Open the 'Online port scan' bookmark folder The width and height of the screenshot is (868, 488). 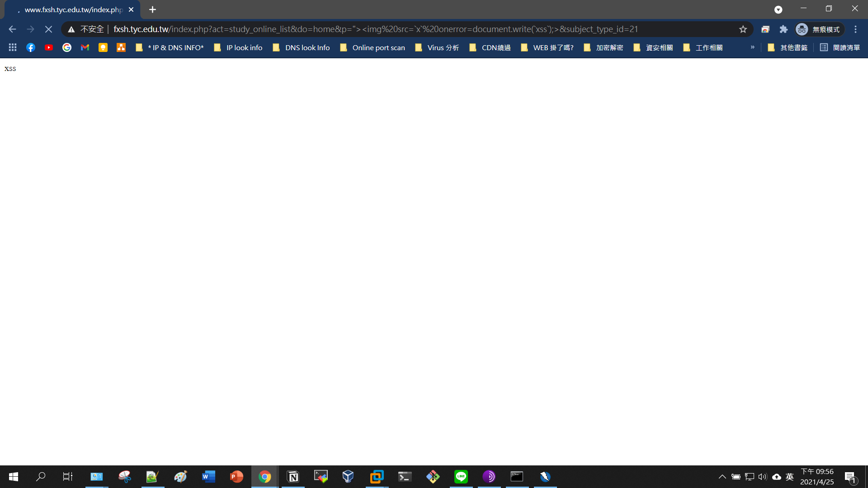(x=373, y=47)
